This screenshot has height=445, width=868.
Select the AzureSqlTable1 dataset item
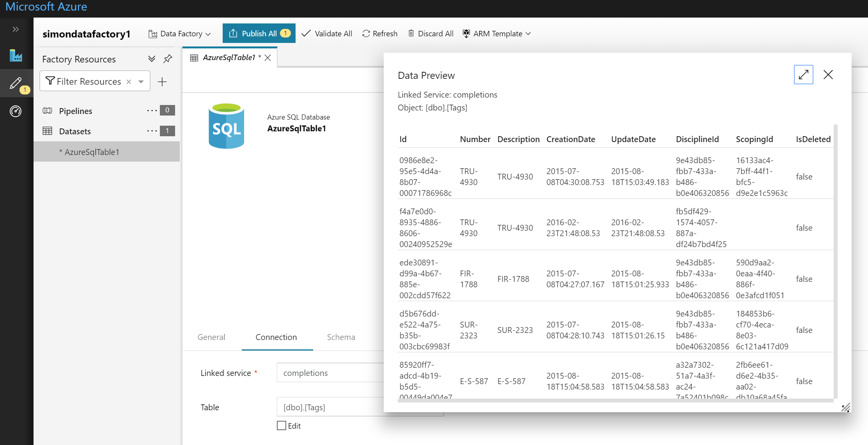106,151
